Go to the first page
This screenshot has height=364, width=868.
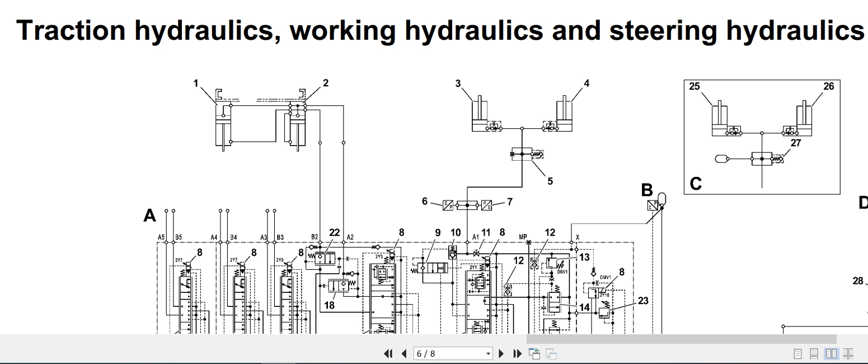pos(388,353)
